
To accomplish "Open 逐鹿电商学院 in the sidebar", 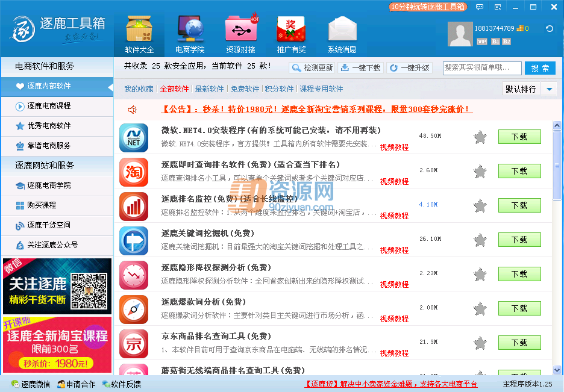I will [57, 185].
